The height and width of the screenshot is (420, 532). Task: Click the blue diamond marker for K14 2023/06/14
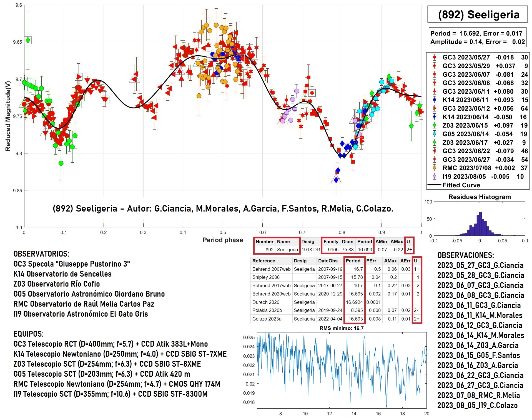pyautogui.click(x=435, y=117)
